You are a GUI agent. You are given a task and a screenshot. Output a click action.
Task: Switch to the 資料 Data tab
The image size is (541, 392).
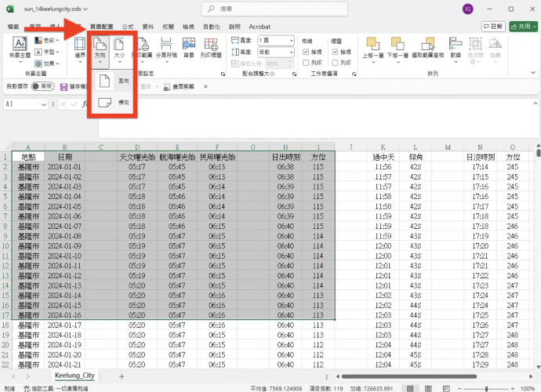[148, 27]
